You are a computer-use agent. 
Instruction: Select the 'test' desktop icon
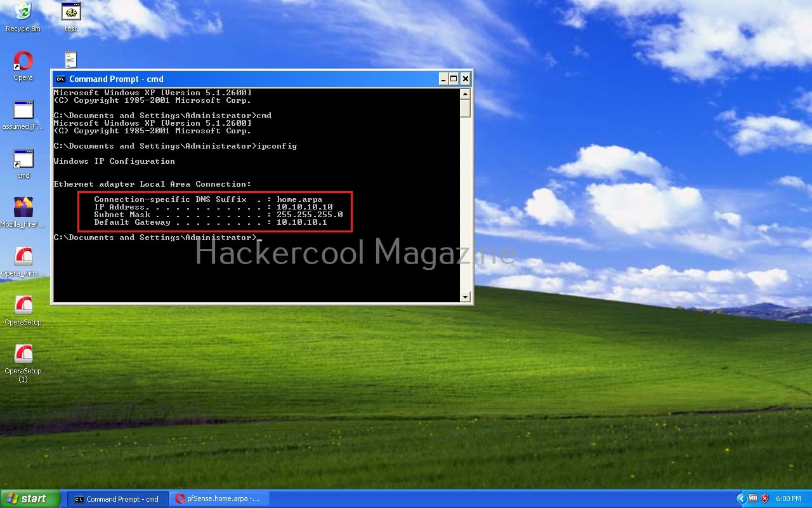70,11
